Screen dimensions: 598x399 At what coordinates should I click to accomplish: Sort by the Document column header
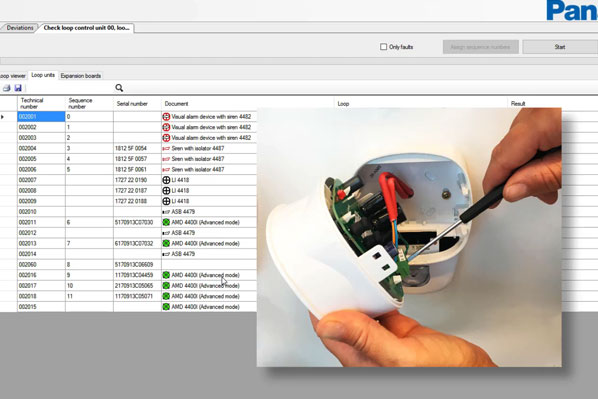[x=248, y=103]
